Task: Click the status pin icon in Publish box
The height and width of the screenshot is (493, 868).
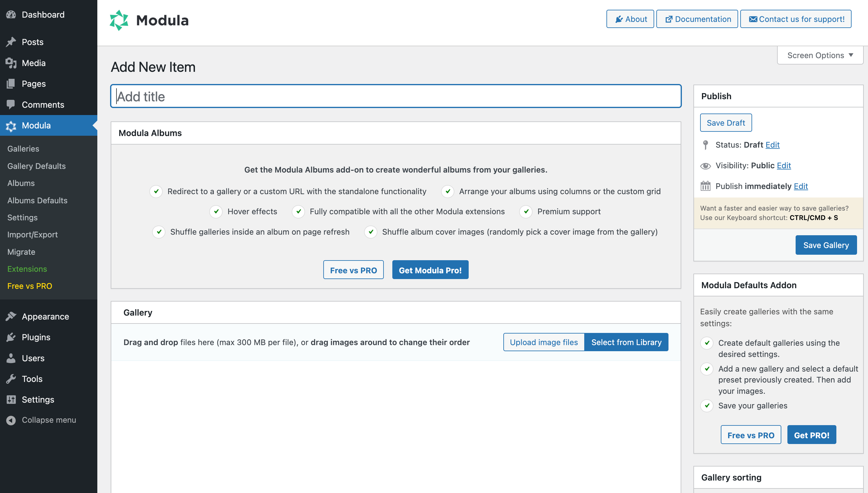Action: coord(706,145)
